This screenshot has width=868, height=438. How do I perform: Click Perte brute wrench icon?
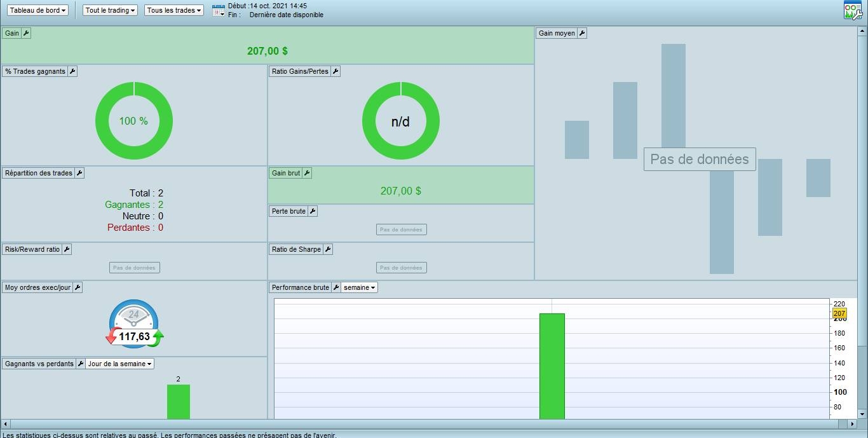[313, 211]
